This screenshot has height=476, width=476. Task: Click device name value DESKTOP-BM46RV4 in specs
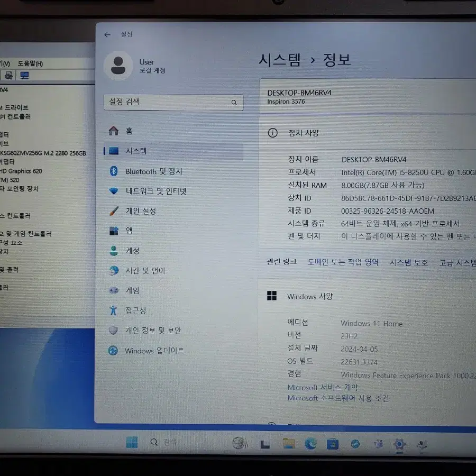(x=374, y=160)
